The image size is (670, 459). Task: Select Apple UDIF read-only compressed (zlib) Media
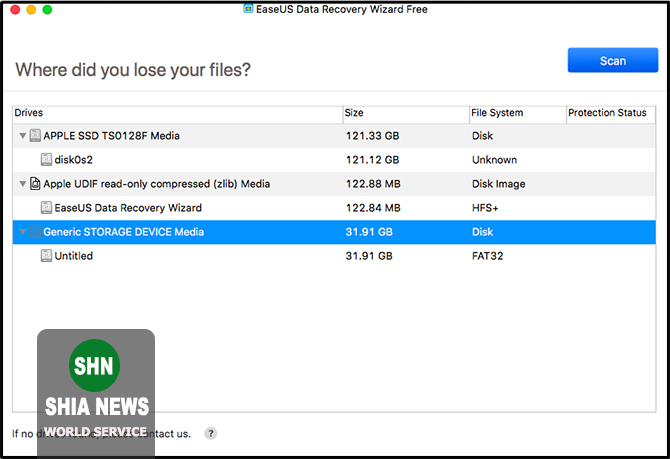(334, 184)
